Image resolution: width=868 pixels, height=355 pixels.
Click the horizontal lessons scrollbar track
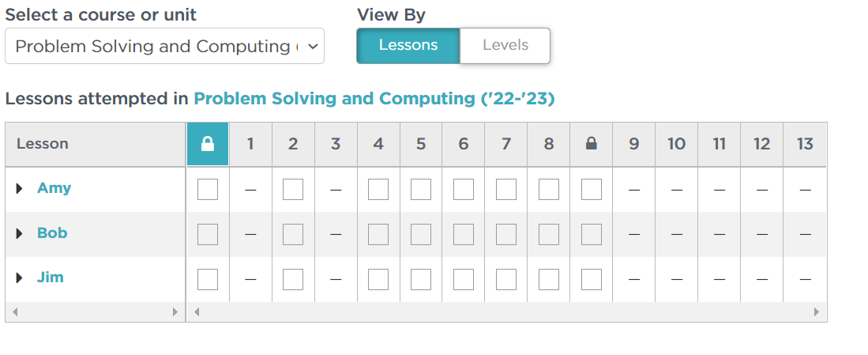(506, 312)
